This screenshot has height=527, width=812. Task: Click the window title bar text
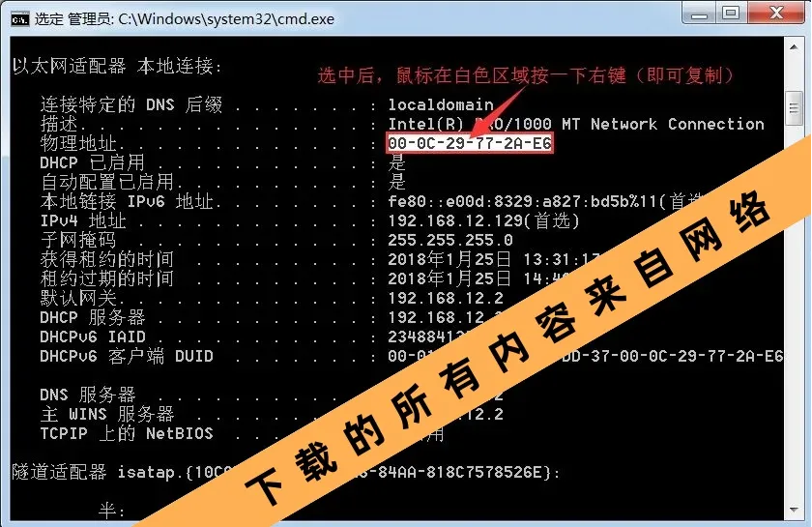185,19
